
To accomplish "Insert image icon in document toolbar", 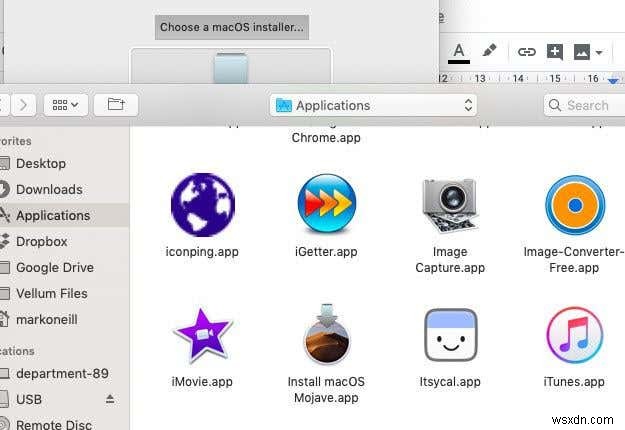I will pyautogui.click(x=582, y=52).
